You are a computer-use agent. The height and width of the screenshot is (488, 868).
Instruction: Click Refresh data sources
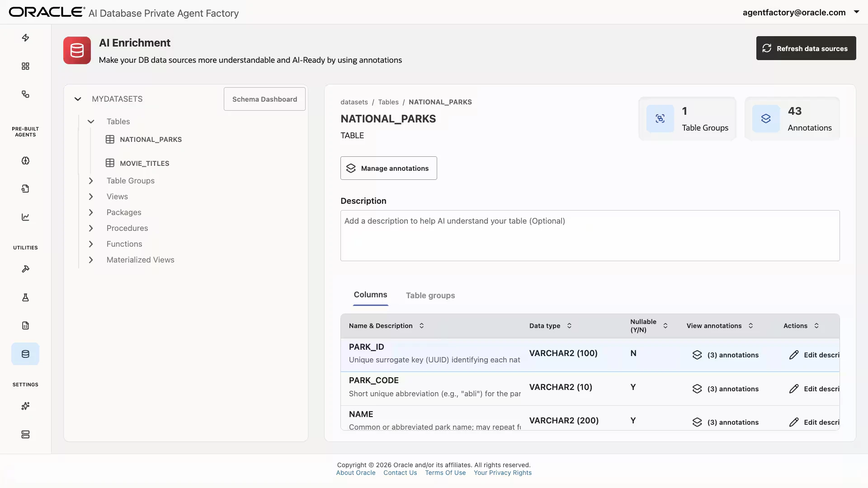(806, 48)
